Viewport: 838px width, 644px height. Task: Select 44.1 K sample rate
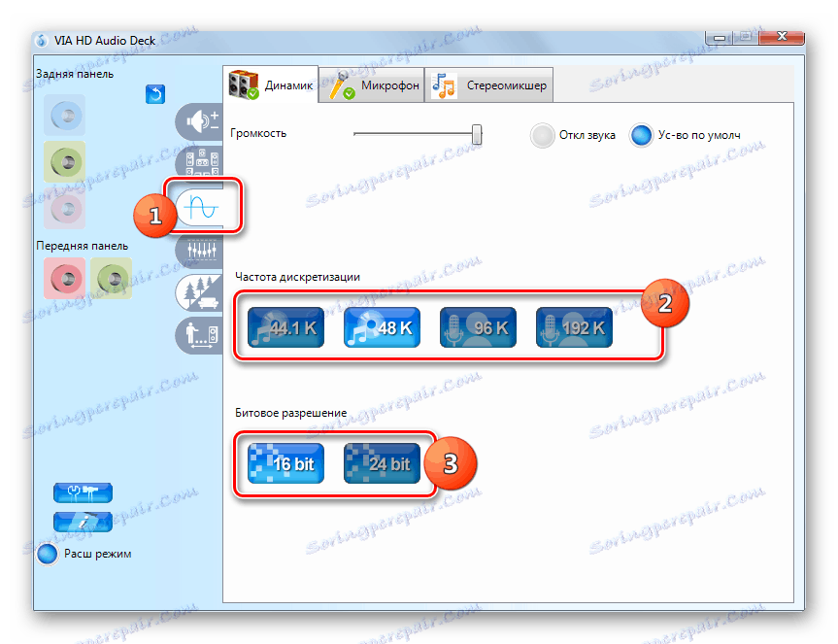click(x=285, y=327)
